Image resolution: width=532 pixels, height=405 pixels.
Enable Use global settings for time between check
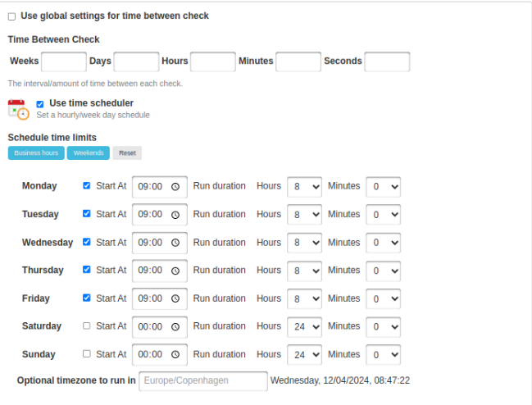coord(11,16)
